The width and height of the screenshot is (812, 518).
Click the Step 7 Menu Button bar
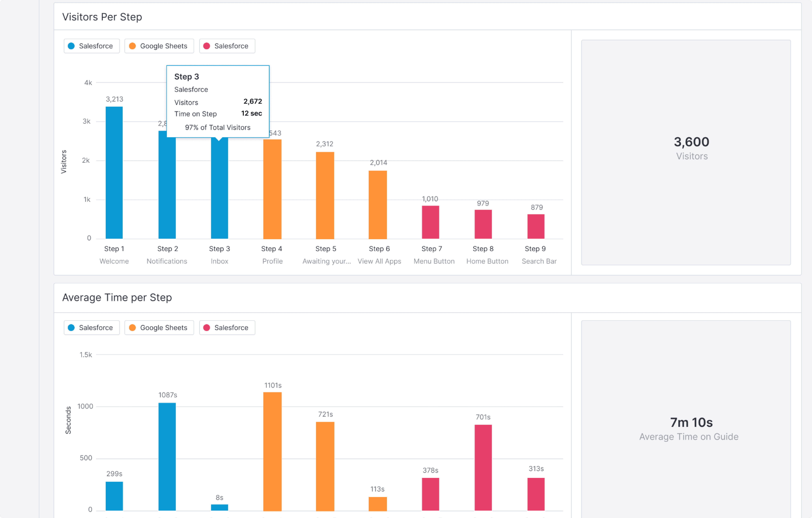(x=430, y=222)
